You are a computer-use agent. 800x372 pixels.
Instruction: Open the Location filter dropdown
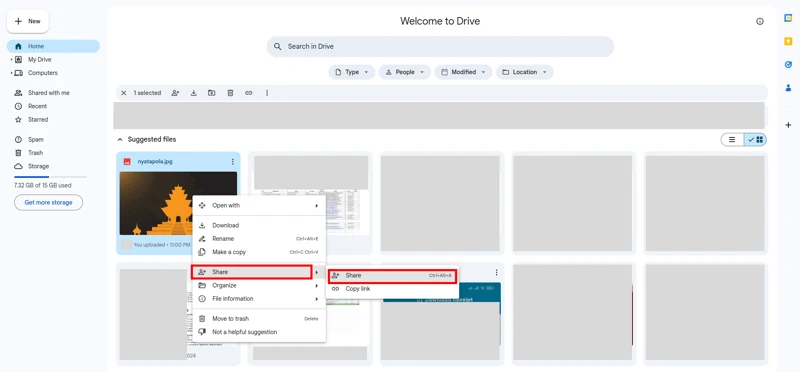[x=524, y=72]
